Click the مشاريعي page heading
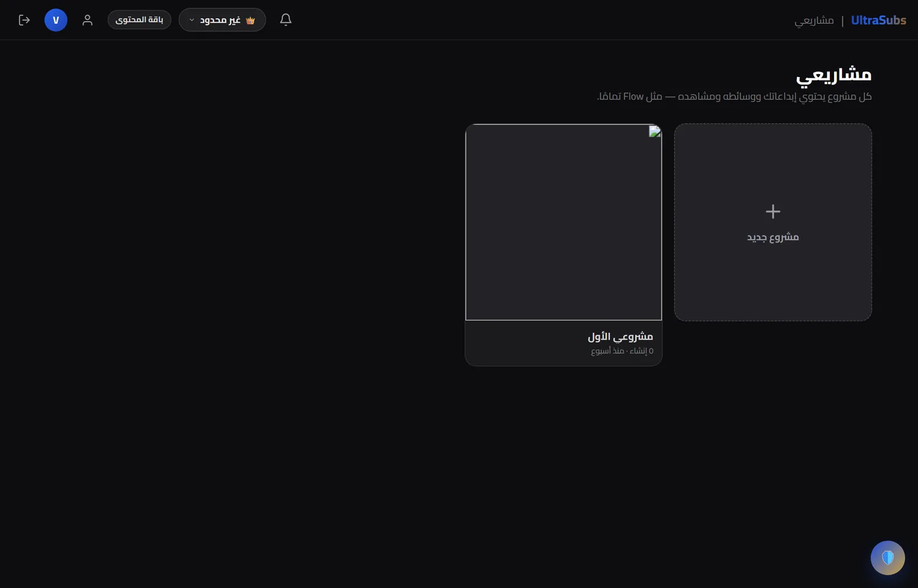Image resolution: width=918 pixels, height=588 pixels. [x=834, y=75]
